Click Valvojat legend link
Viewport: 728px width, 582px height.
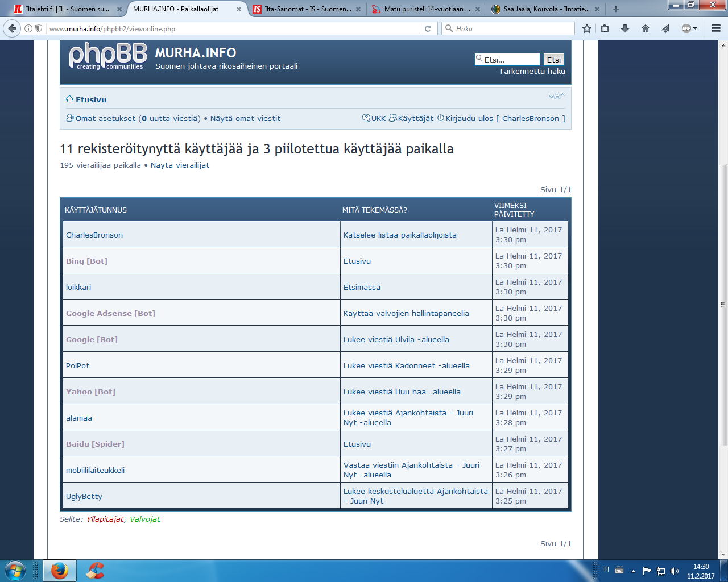(145, 519)
